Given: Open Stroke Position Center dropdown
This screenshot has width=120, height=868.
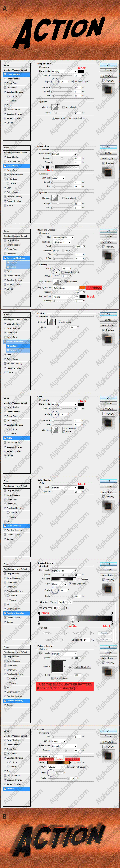Looking at the screenshot, I should point(58,741).
